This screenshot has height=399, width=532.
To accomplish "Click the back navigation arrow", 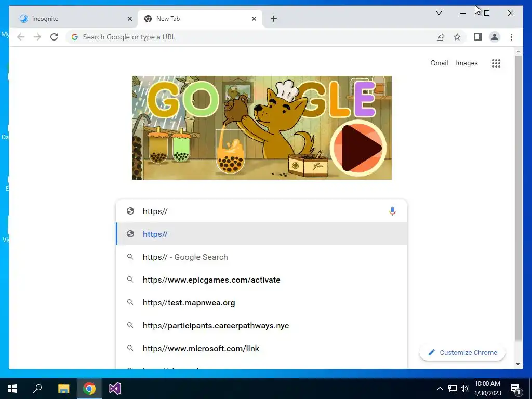I will pyautogui.click(x=21, y=37).
